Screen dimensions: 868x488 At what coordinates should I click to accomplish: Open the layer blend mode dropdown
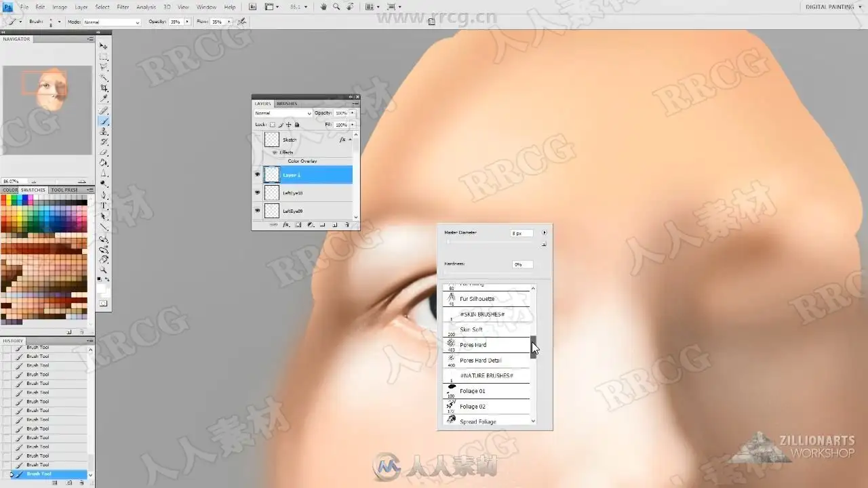pyautogui.click(x=283, y=113)
